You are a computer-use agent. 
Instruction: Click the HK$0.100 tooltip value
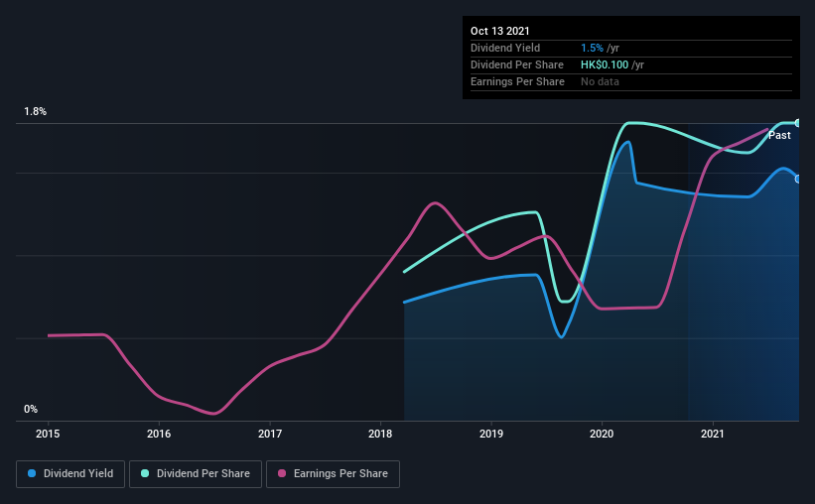[x=605, y=64]
